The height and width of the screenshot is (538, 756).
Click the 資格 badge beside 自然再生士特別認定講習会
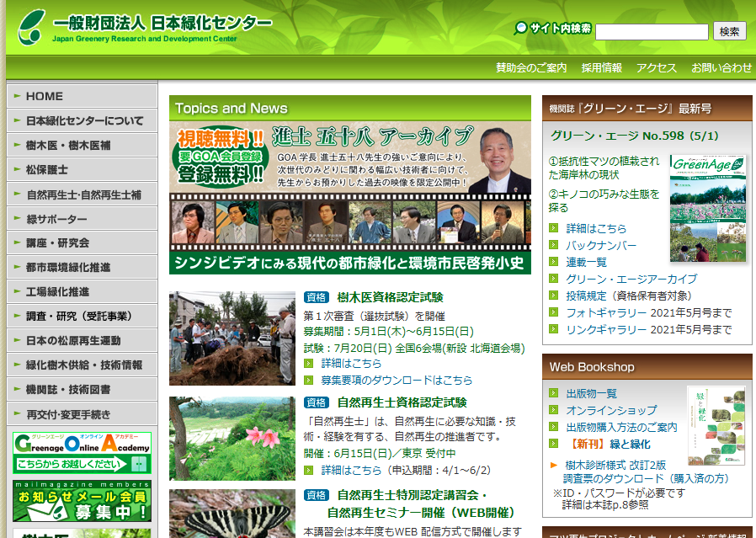pos(317,495)
